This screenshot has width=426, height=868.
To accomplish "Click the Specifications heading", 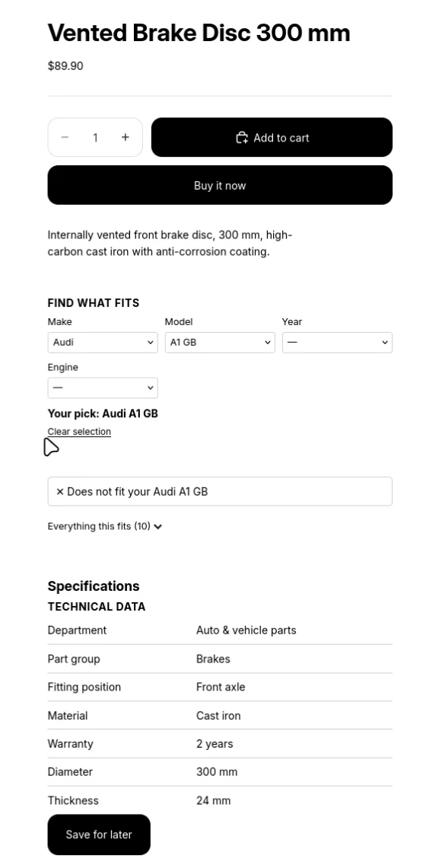I will click(94, 586).
